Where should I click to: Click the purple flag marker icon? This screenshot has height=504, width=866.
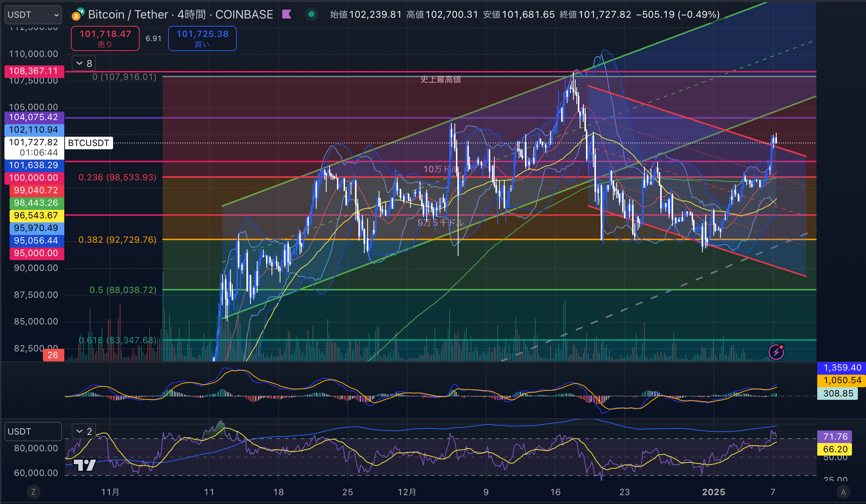click(x=287, y=14)
